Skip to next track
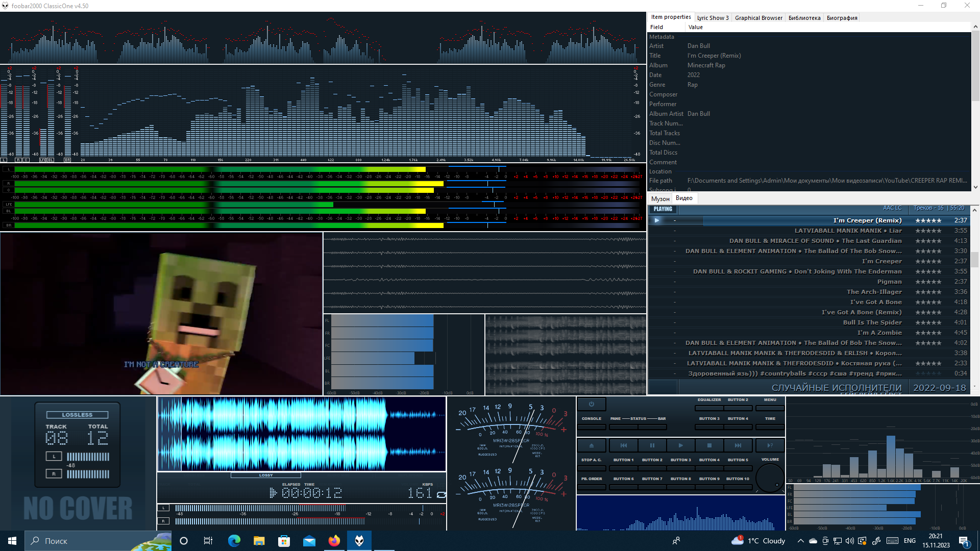This screenshot has width=980, height=551. 738,445
